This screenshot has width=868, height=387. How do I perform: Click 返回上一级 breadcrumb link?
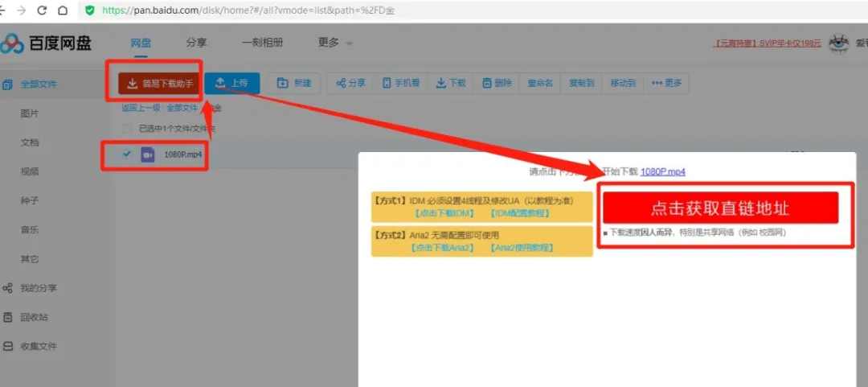pos(141,108)
